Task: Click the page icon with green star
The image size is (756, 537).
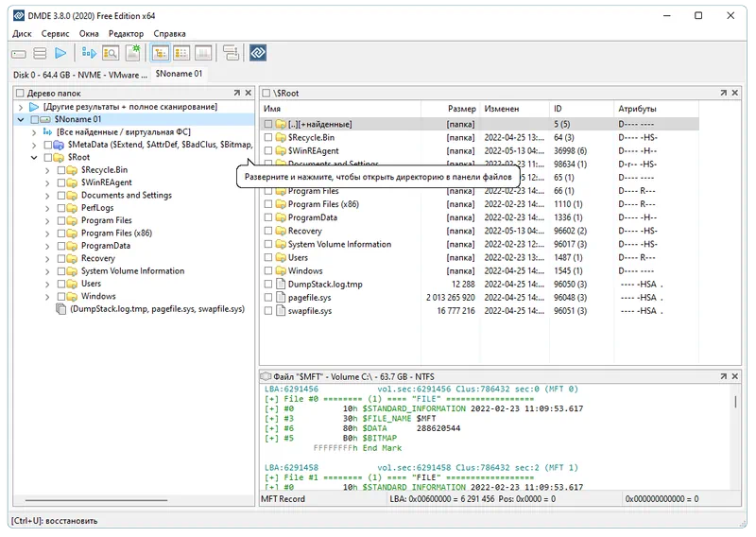Action: click(x=133, y=54)
